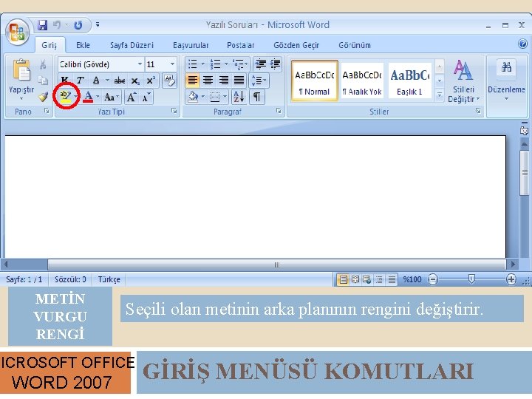Open the Pano dialog launcher
Screen dimensions: 532x399
[47, 111]
